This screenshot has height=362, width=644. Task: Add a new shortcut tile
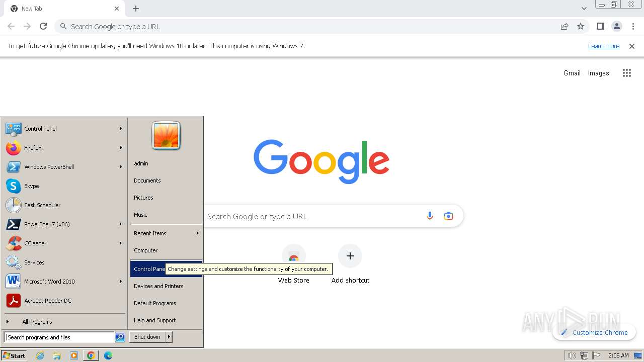(x=350, y=264)
